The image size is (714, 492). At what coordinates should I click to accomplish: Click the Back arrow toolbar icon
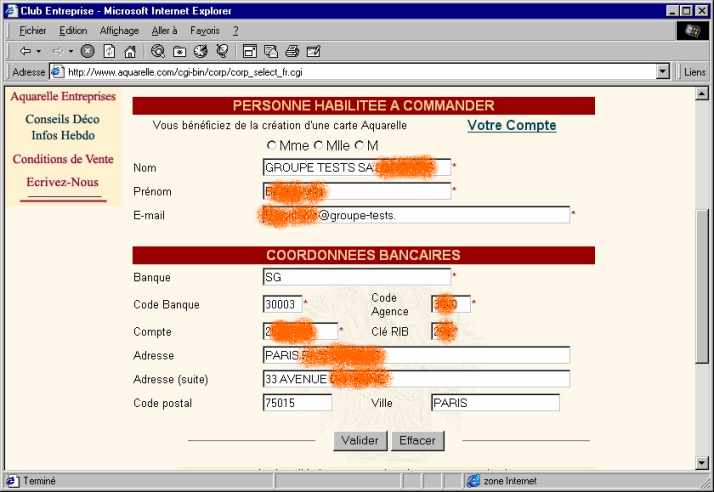pyautogui.click(x=26, y=51)
